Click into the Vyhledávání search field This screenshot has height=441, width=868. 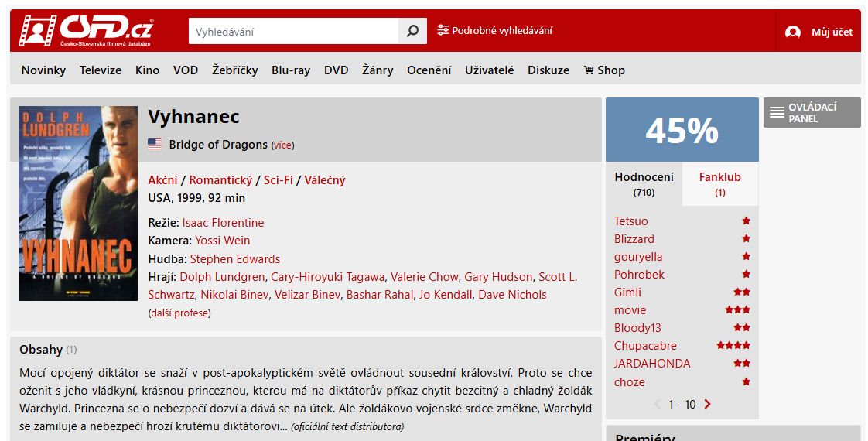293,32
